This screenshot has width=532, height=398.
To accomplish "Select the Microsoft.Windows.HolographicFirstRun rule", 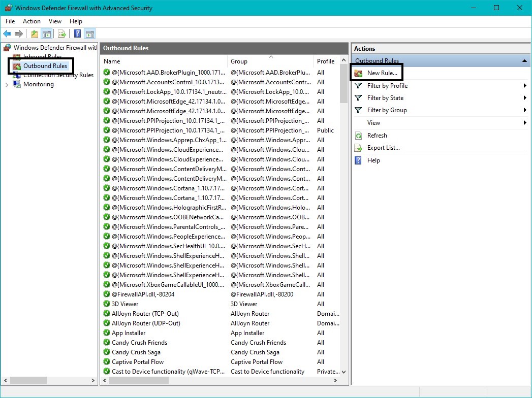I will tap(221, 208).
